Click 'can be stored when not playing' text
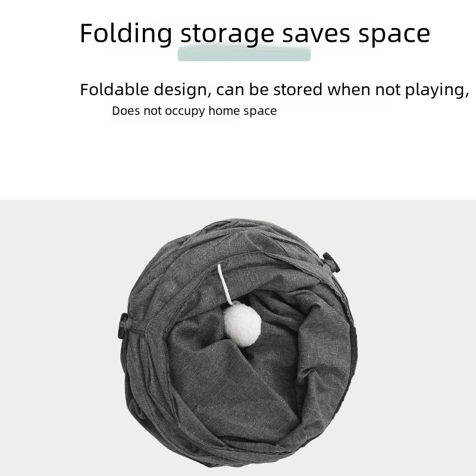Viewport: 476px width, 476px height. (343, 90)
